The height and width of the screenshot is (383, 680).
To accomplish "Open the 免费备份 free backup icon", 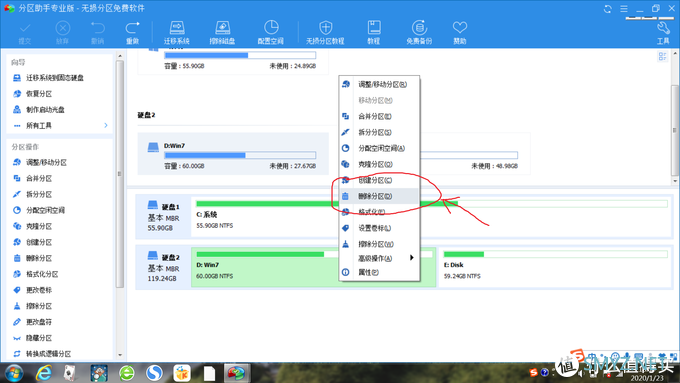I will (x=419, y=33).
